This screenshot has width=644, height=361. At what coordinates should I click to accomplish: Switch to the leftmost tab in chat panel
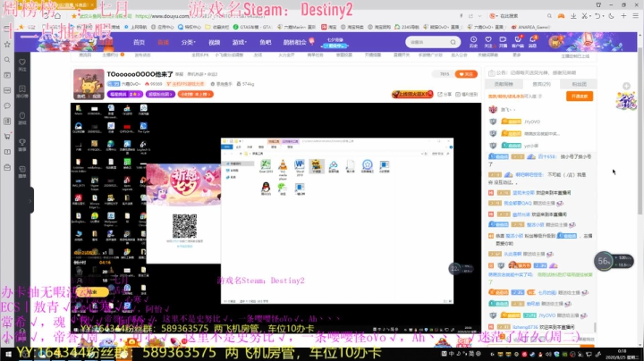coord(504,84)
